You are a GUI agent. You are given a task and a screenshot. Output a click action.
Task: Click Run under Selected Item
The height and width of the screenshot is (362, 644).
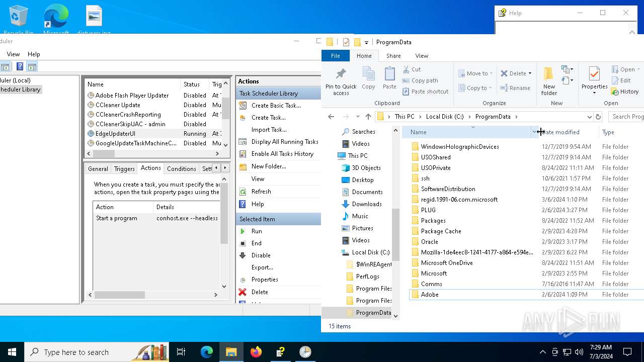[257, 231]
